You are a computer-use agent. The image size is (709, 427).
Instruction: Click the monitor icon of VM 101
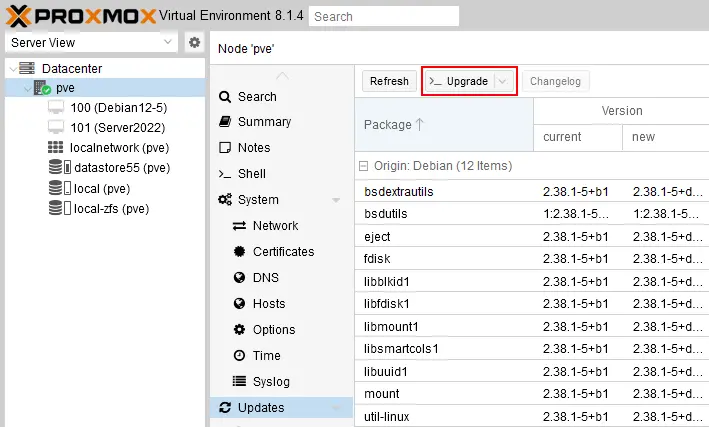pyautogui.click(x=56, y=128)
